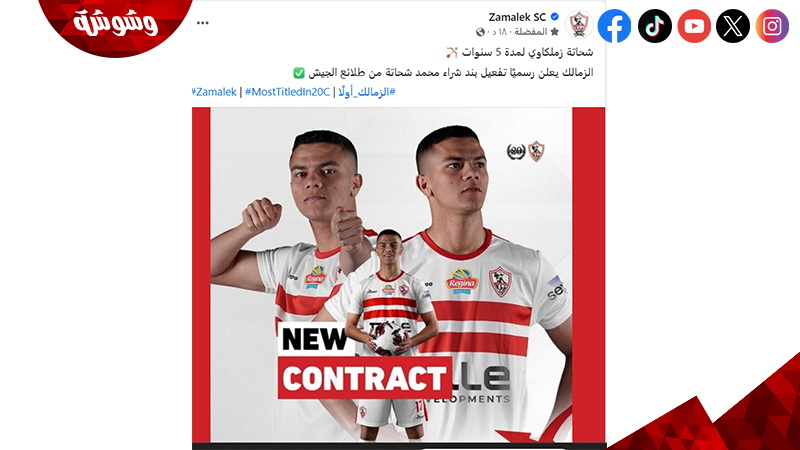Click the #Zamalek hashtag
Viewport: 800px width, 450px height.
pyautogui.click(x=214, y=92)
